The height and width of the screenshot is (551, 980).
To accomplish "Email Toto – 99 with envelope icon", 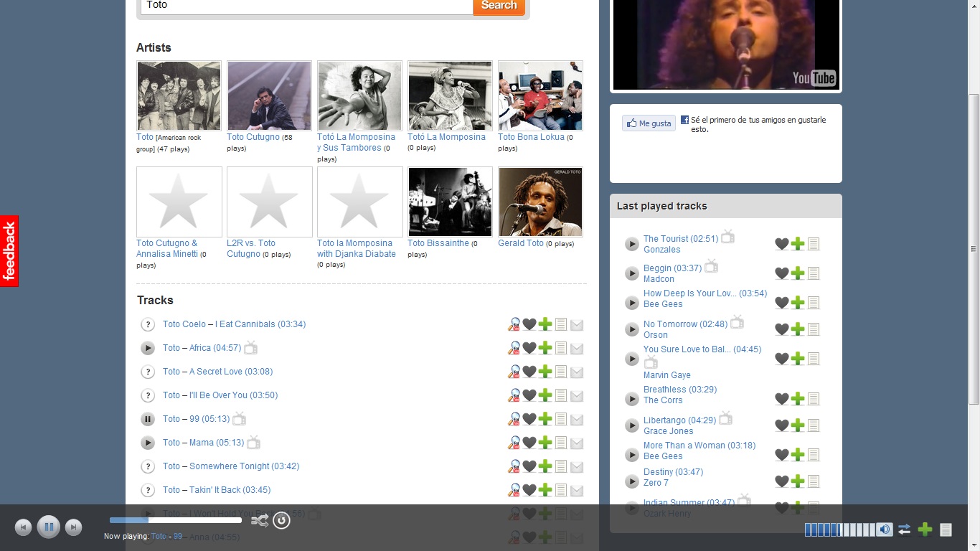I will 577,420.
